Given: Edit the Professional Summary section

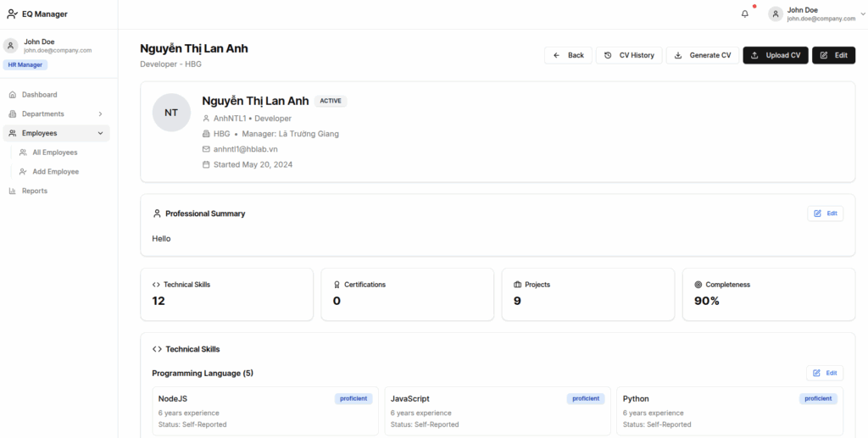Looking at the screenshot, I should 825,213.
